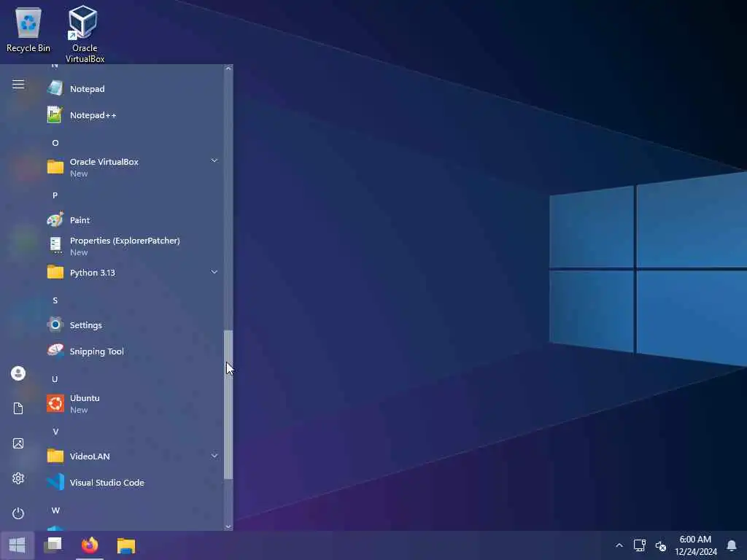Open Task View on the taskbar
Screen dimensions: 747x560
(53, 545)
